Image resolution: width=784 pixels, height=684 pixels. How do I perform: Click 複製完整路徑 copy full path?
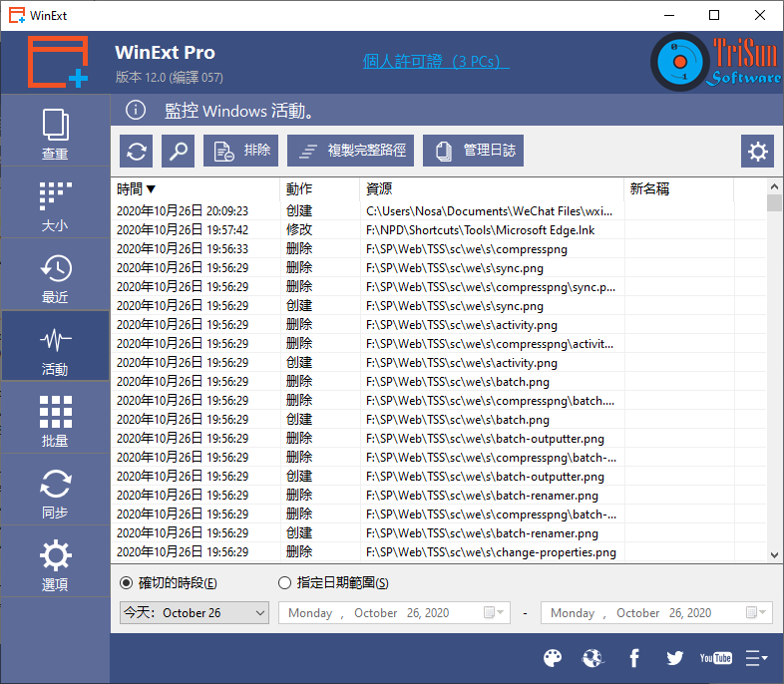350,151
